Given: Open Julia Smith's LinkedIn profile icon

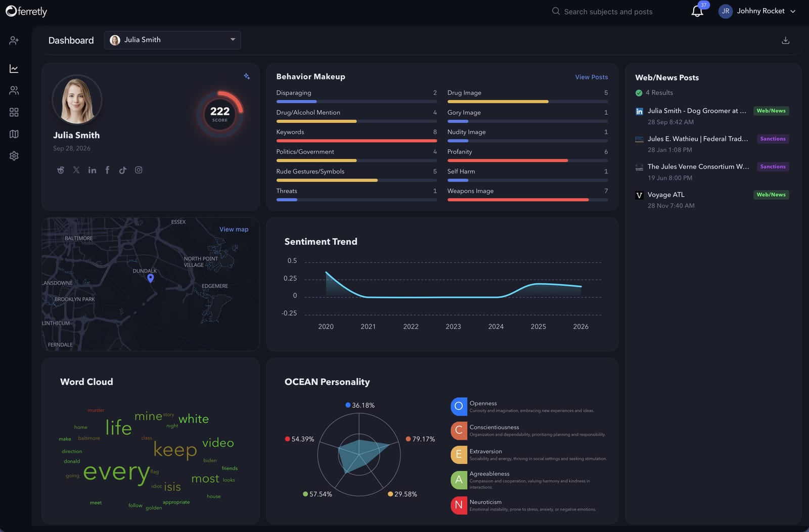Looking at the screenshot, I should (92, 170).
